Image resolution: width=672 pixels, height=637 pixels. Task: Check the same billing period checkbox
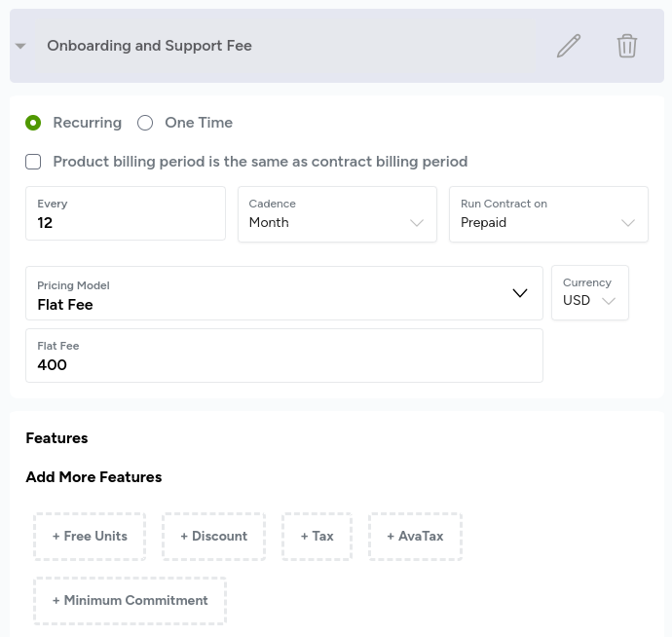[x=33, y=162]
